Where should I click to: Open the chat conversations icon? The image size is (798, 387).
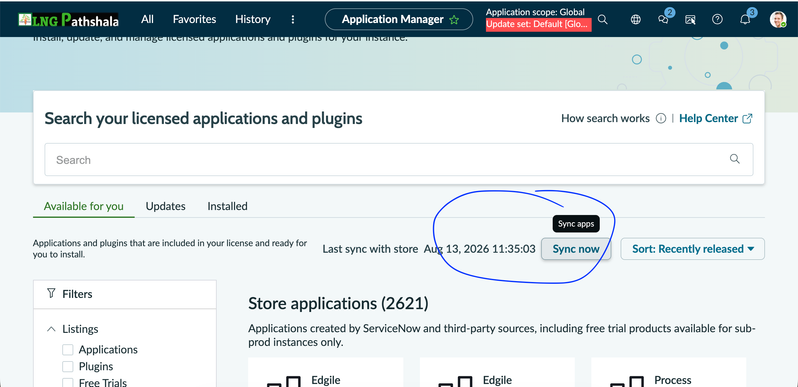tap(663, 20)
